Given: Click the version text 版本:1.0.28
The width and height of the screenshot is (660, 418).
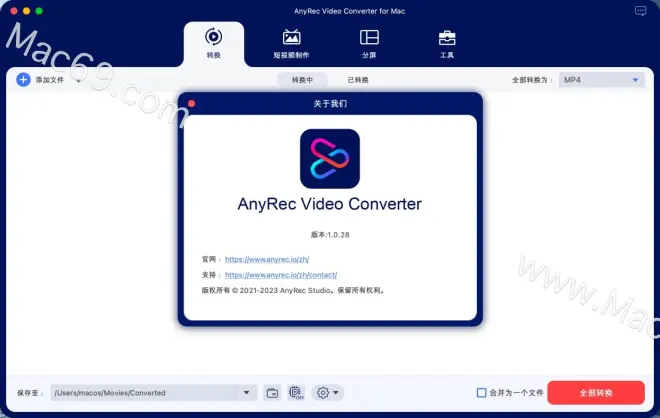Looking at the screenshot, I should (330, 235).
